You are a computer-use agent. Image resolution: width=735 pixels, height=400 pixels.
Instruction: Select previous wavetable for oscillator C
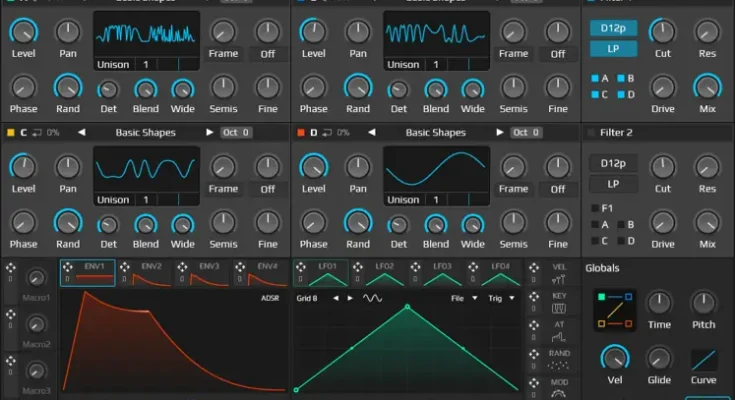pos(82,132)
